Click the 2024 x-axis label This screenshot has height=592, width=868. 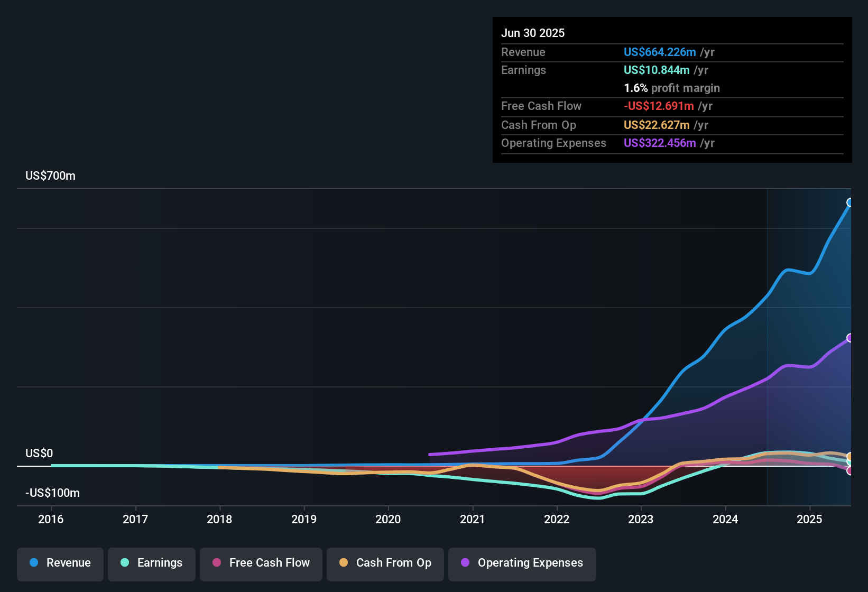[725, 519]
